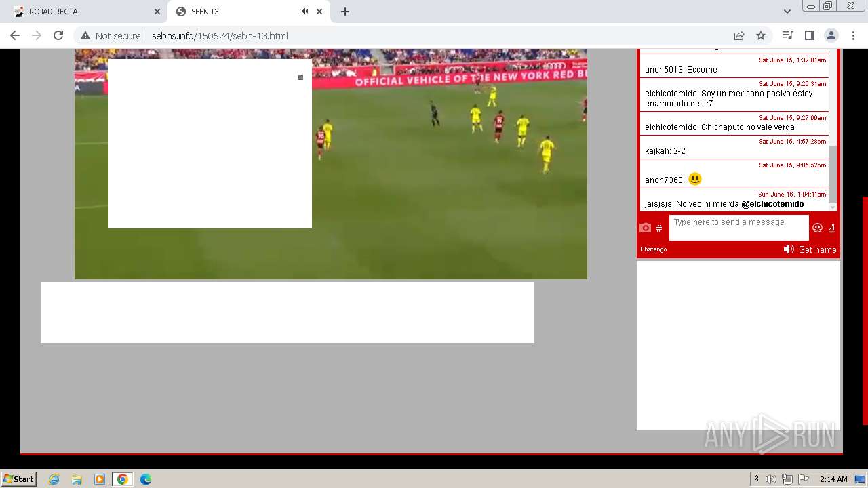Click timestamp Sat June 15, 4:57:28pm
The image size is (868, 488).
792,142
